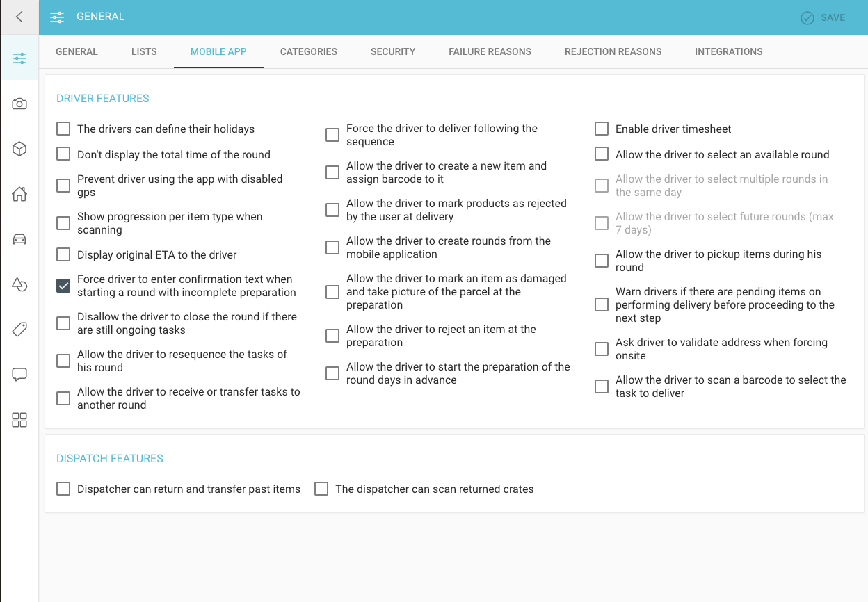
Task: Switch to the Categories tab
Action: pos(308,51)
